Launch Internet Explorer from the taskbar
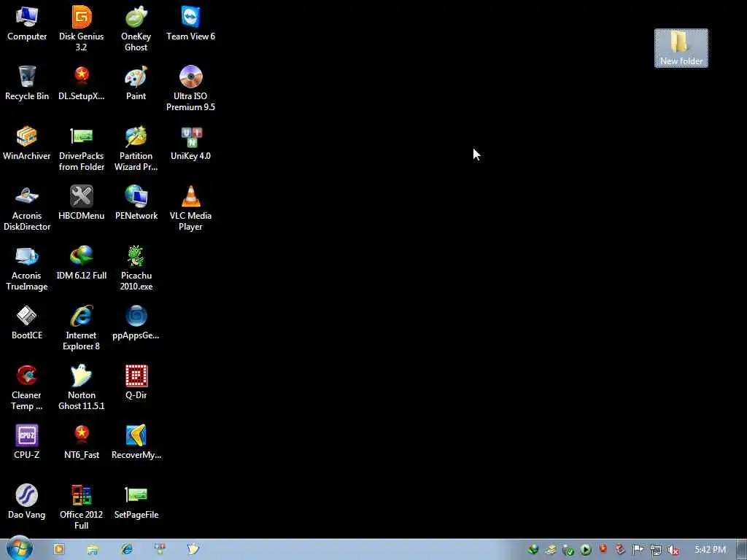 [127, 549]
